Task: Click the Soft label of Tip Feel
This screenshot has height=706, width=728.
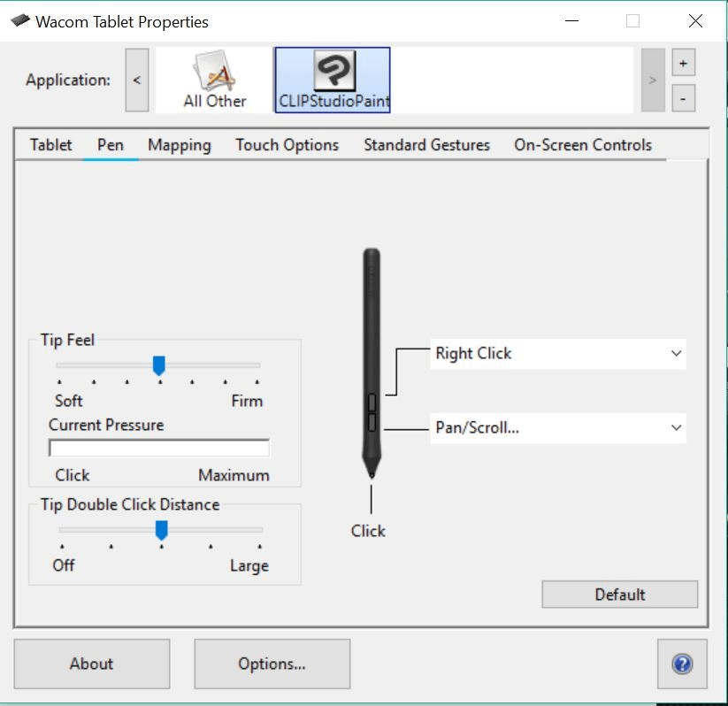Action: 69,401
